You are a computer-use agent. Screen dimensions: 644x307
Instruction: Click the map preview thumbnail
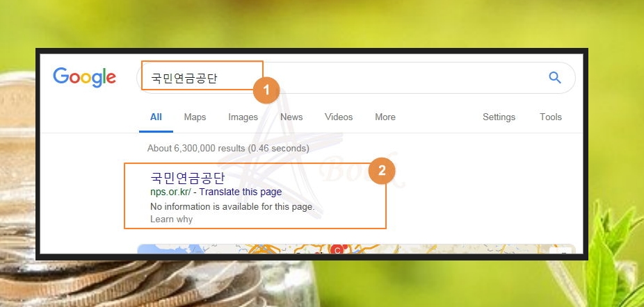coord(356,249)
